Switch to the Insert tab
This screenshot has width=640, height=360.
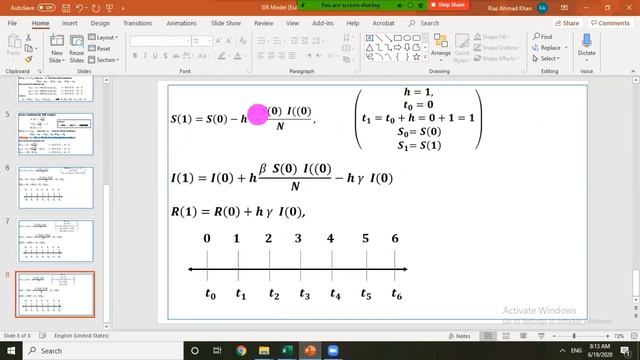pos(70,23)
